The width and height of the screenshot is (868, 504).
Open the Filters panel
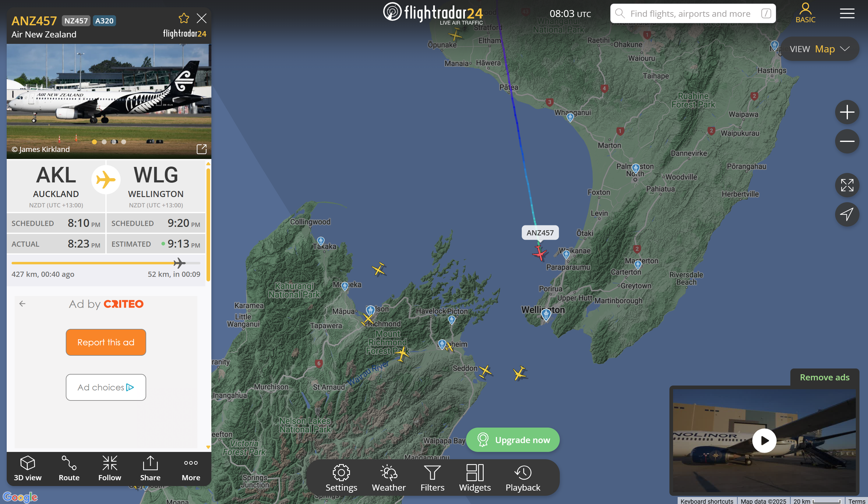point(432,478)
